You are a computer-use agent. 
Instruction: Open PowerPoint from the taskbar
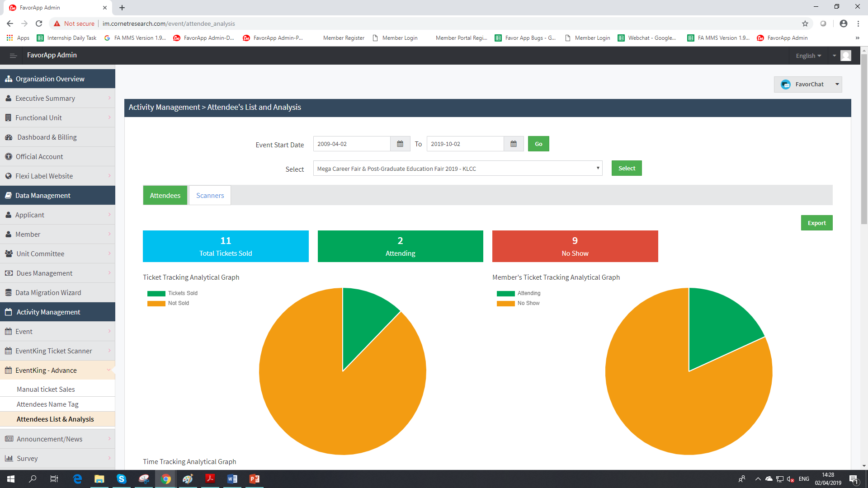[x=254, y=479]
